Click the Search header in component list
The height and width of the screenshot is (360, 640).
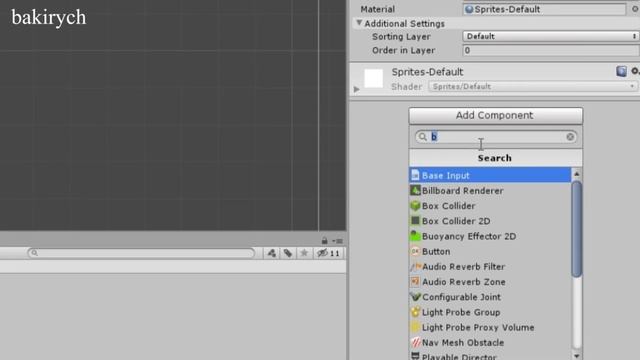point(495,158)
